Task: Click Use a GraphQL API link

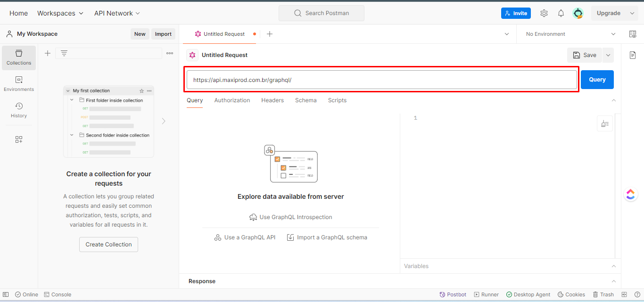Action: [245, 237]
